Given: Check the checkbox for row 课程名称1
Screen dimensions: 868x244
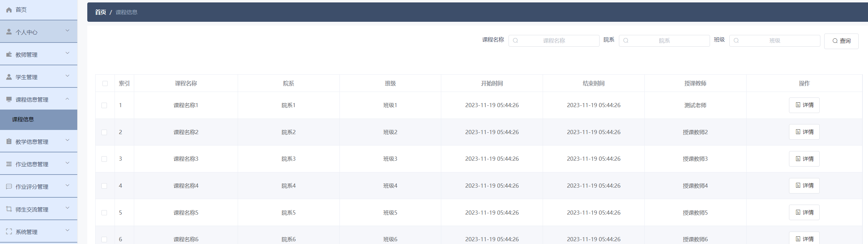Looking at the screenshot, I should point(104,105).
